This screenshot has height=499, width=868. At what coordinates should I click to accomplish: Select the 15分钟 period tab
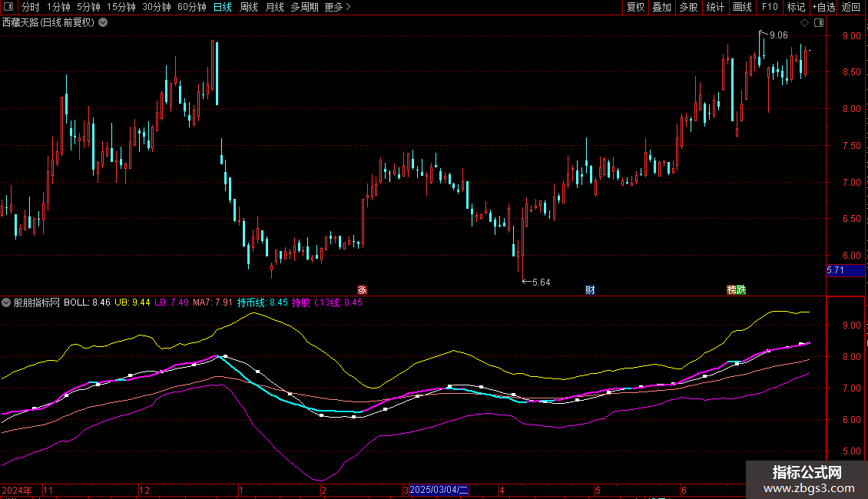(x=121, y=7)
